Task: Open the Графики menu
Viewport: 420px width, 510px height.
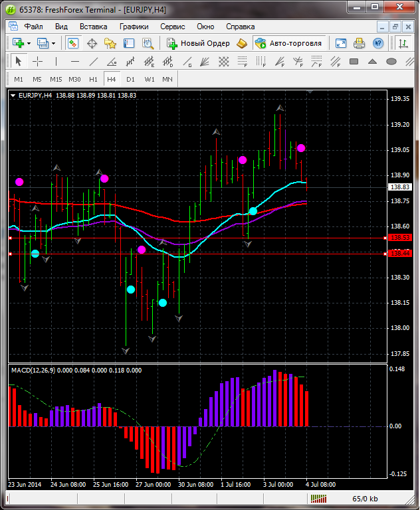Action: 134,27
